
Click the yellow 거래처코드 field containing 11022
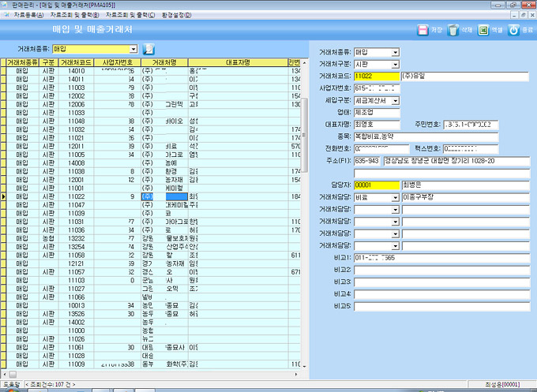377,77
